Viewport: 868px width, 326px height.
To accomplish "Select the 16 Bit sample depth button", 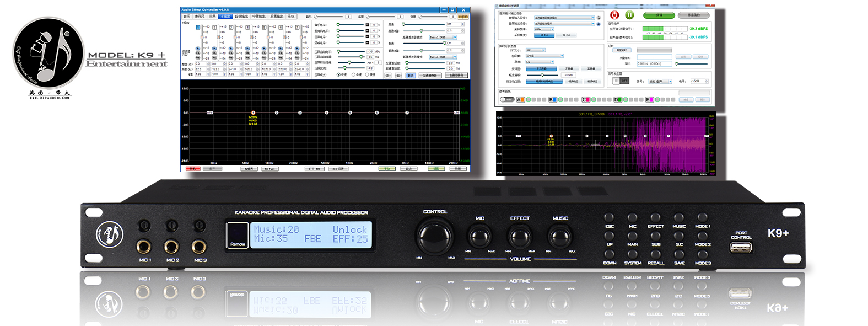I will (x=544, y=35).
